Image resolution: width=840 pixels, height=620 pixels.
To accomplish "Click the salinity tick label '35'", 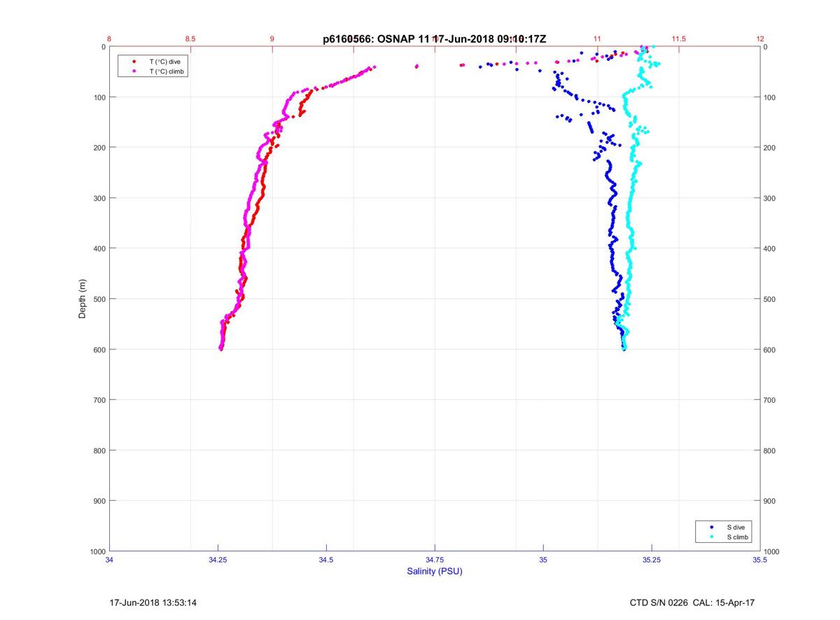I will (543, 560).
